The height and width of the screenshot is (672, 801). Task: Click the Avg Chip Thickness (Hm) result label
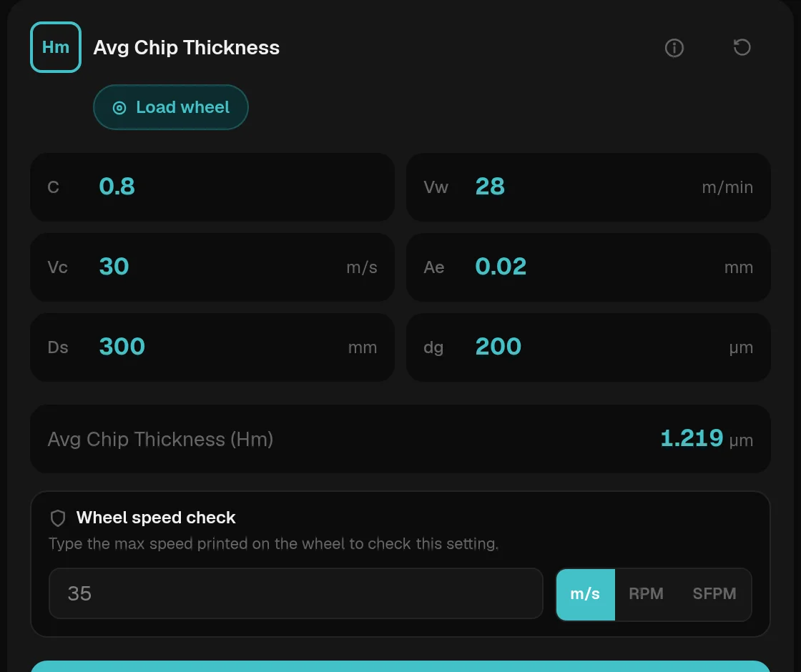[x=160, y=439]
